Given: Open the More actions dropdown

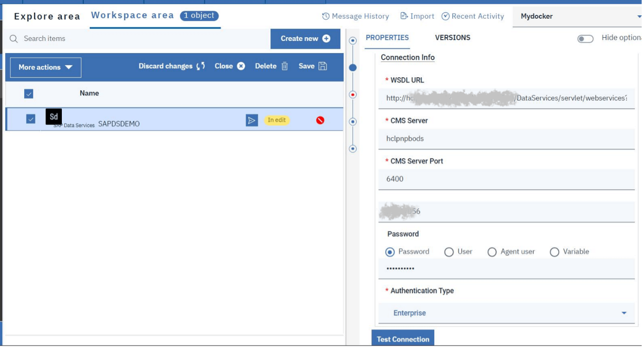Looking at the screenshot, I should point(44,67).
